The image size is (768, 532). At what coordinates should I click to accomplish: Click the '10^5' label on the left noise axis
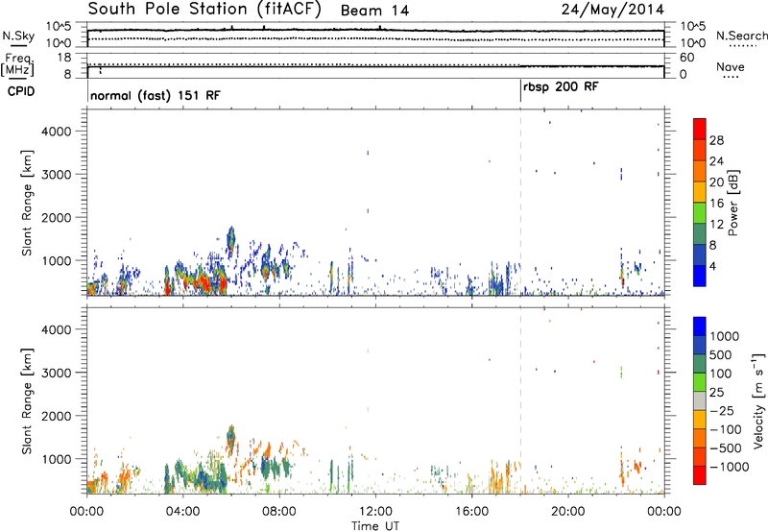point(59,26)
